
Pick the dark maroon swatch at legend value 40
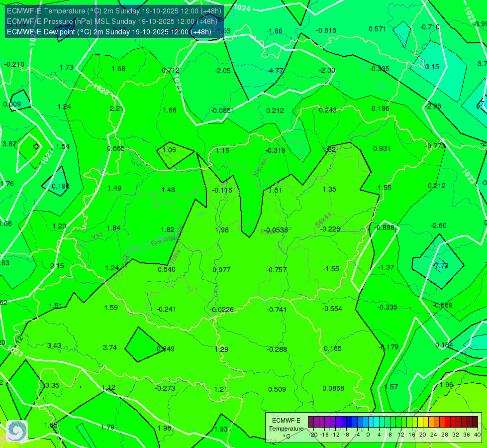point(475,422)
